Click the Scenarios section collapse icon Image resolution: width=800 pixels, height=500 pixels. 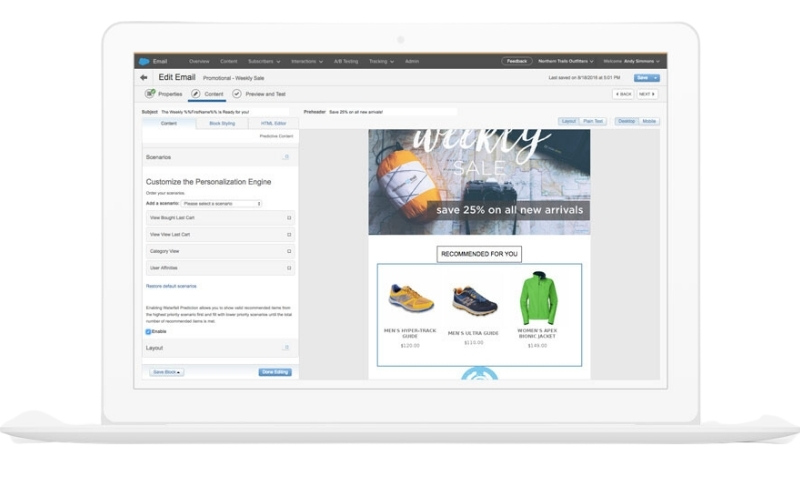[x=286, y=157]
